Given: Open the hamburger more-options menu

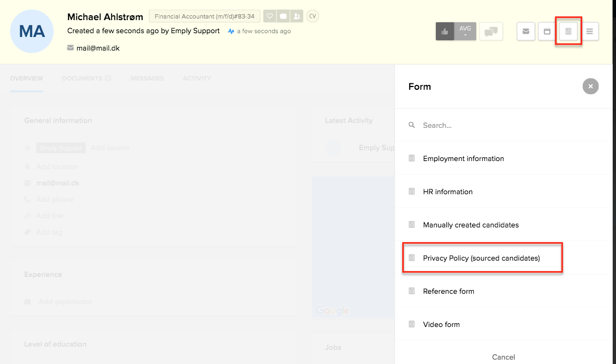Looking at the screenshot, I should 589,32.
